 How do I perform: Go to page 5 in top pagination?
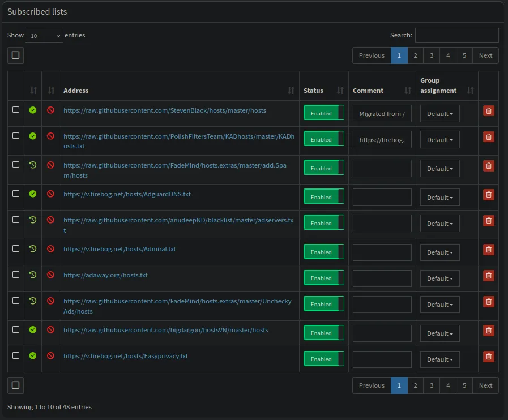click(x=464, y=55)
